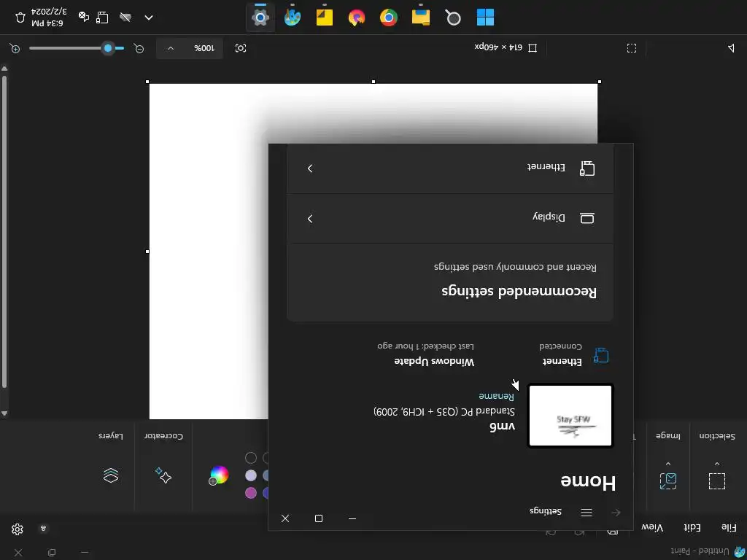Click the fit to window icon
The height and width of the screenshot is (560, 747).
click(241, 48)
